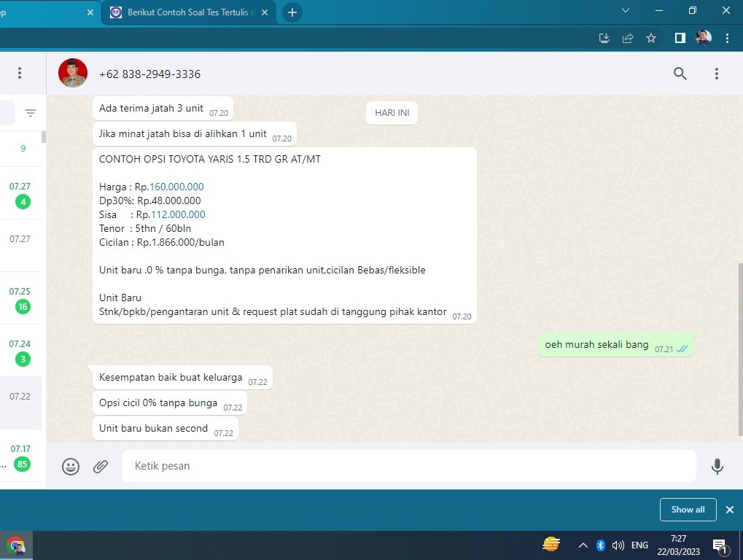
Task: Click the paperclip attach icon
Action: pyautogui.click(x=101, y=466)
